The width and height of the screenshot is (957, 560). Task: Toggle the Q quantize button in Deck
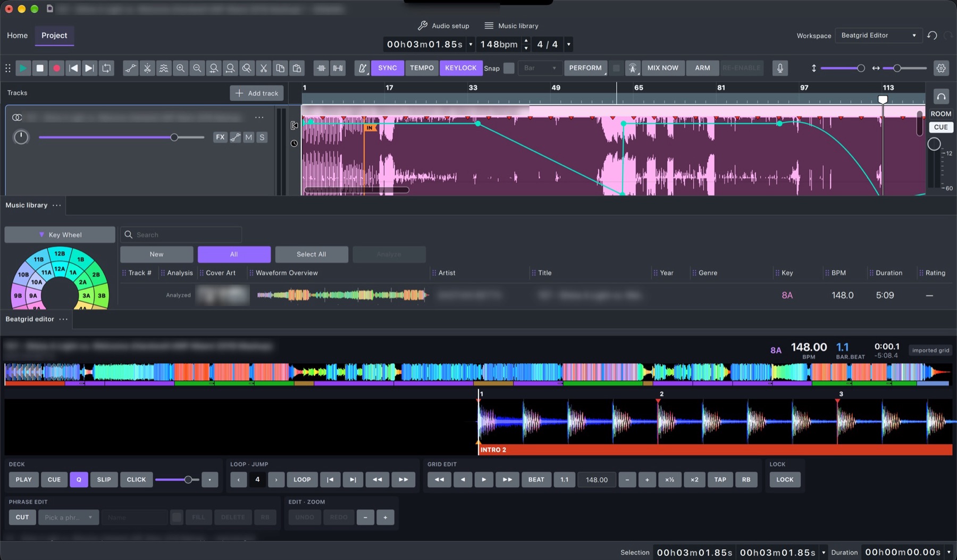point(79,479)
